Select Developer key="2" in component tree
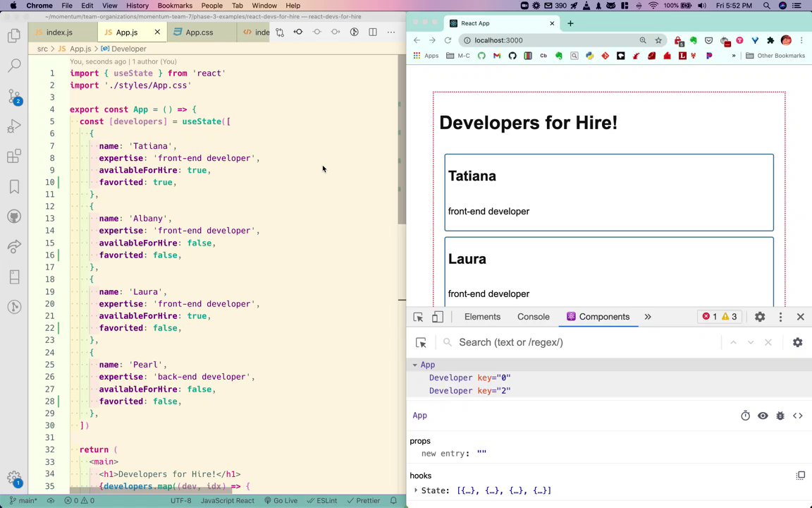This screenshot has width=812, height=508. (469, 390)
